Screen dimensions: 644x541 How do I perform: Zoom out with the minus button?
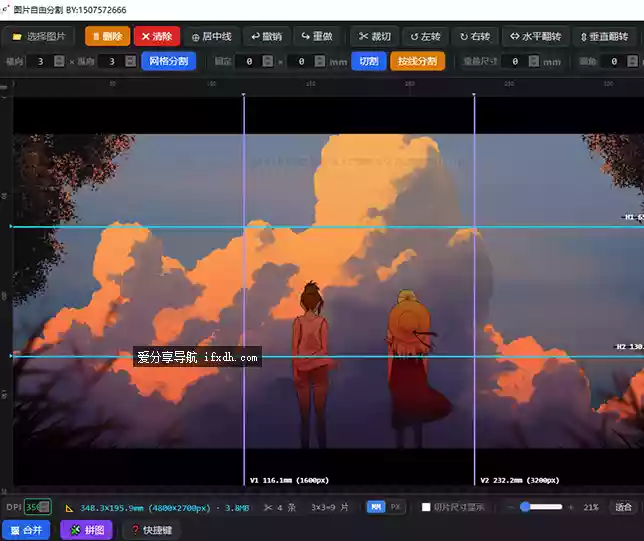coord(511,507)
